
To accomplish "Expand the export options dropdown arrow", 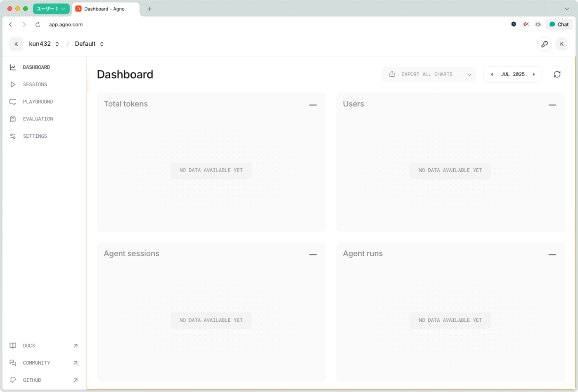I will [x=469, y=75].
